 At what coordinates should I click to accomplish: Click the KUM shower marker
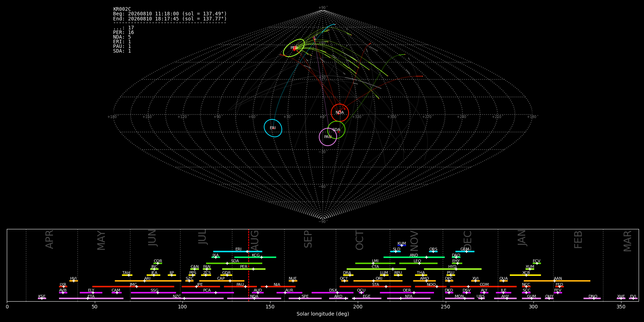(402, 245)
